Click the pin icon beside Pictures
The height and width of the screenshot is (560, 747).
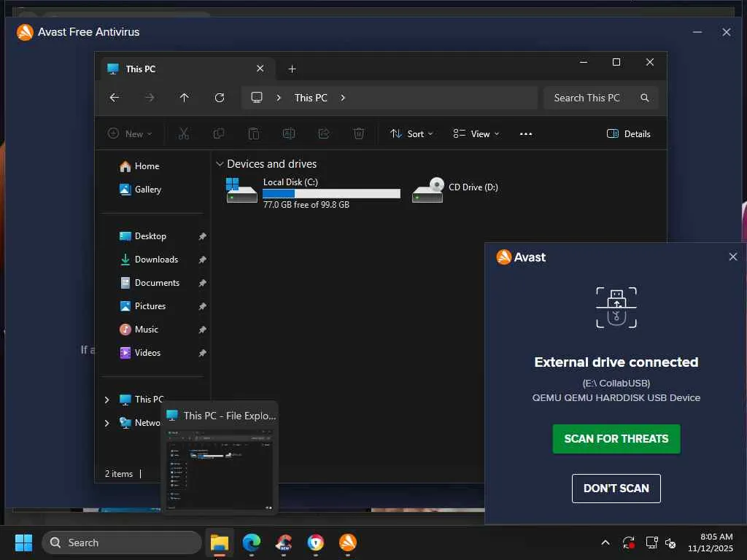tap(203, 306)
